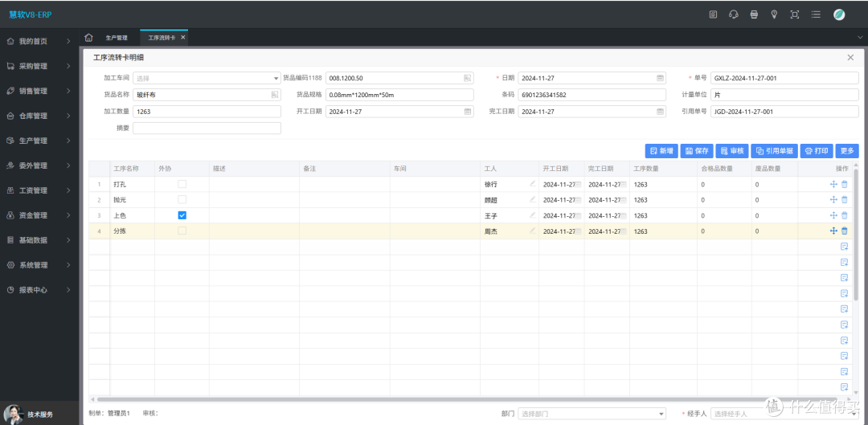Click add-row icon in first empty row

pos(844,247)
